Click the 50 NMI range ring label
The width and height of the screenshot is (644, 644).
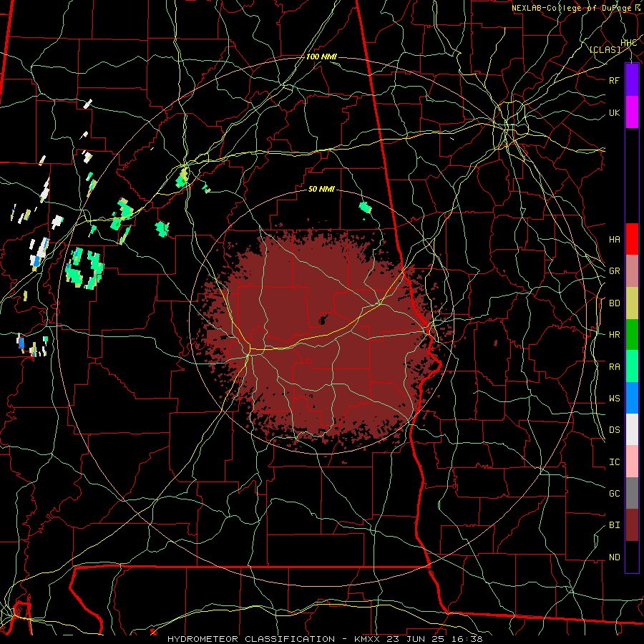click(321, 189)
